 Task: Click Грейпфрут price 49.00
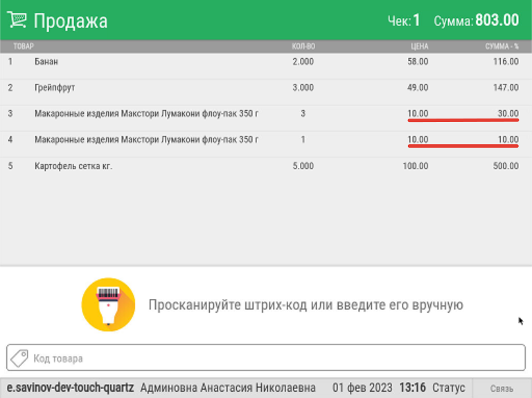coord(418,87)
